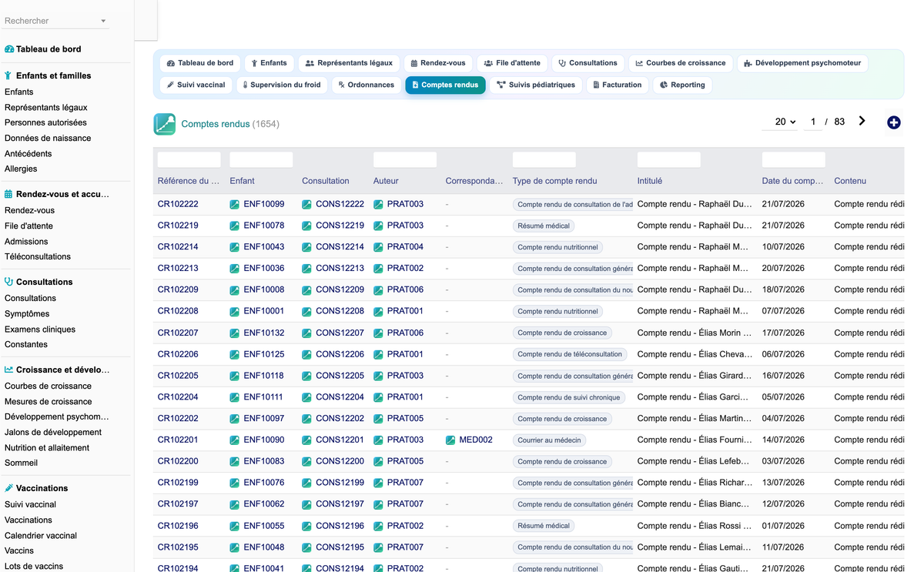Open Téléconsultations in sidebar

(x=38, y=257)
